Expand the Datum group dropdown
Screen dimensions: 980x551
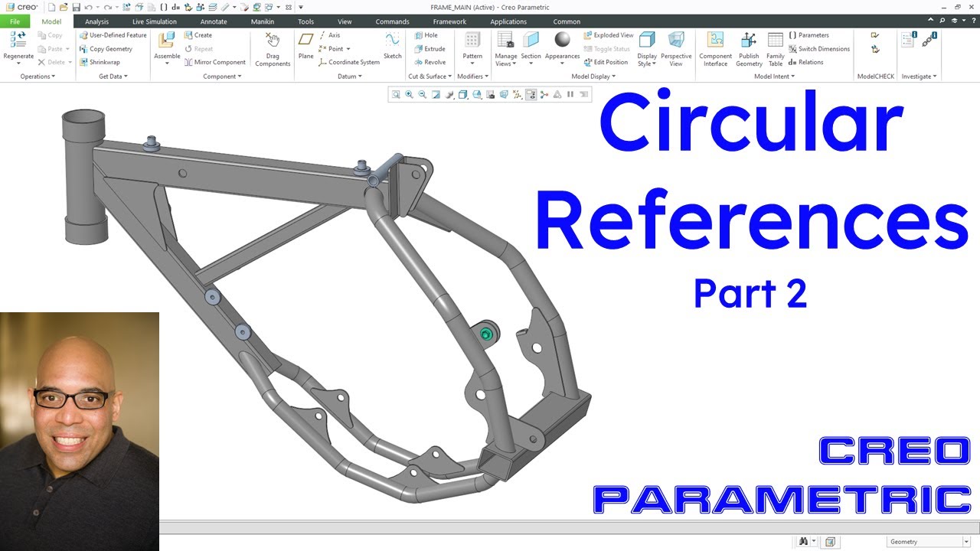click(349, 77)
